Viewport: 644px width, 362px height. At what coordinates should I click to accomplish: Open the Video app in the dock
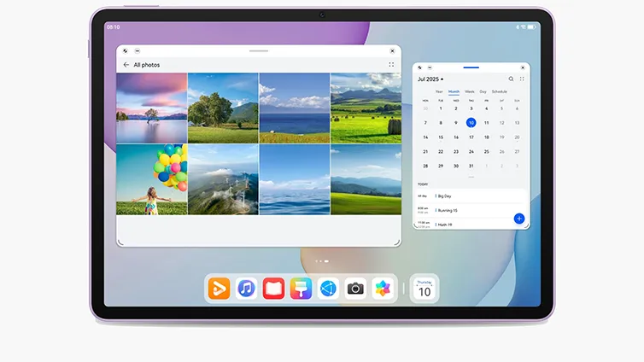coord(220,289)
